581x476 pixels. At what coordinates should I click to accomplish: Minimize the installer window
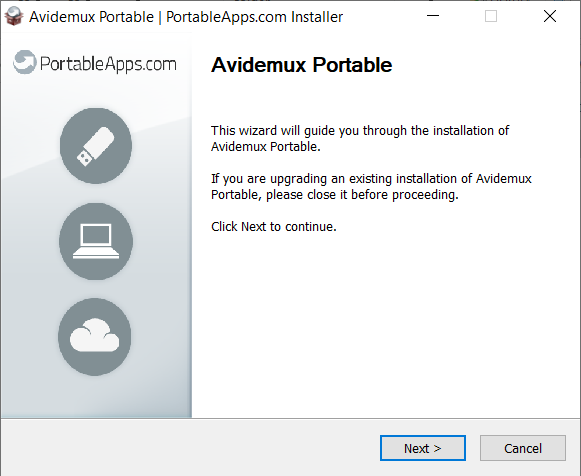[433, 16]
